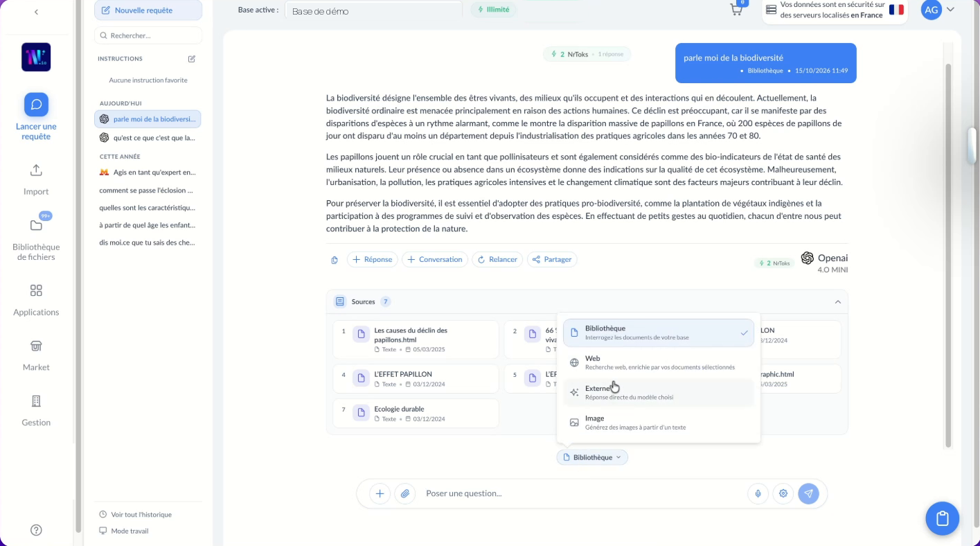Copy the response with the copy icon

pos(335,260)
